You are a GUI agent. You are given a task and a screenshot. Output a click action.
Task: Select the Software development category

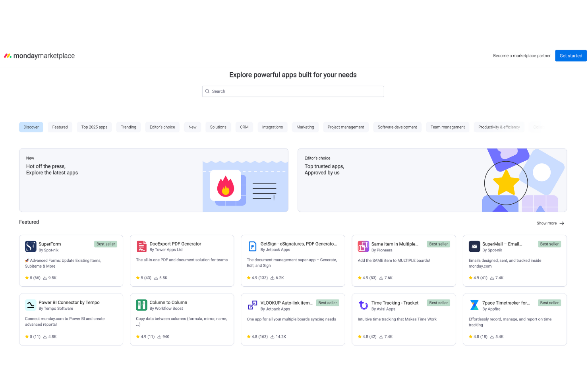pyautogui.click(x=397, y=127)
